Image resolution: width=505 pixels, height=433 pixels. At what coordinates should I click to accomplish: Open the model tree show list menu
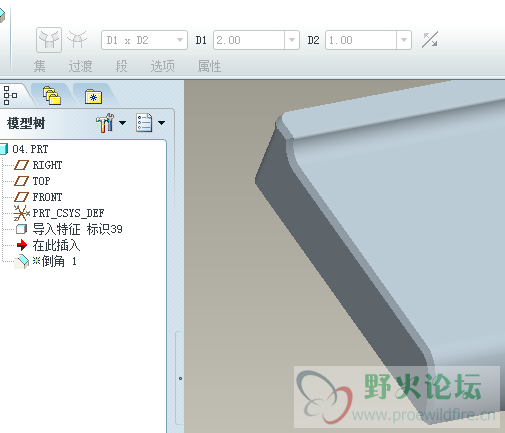(x=150, y=123)
